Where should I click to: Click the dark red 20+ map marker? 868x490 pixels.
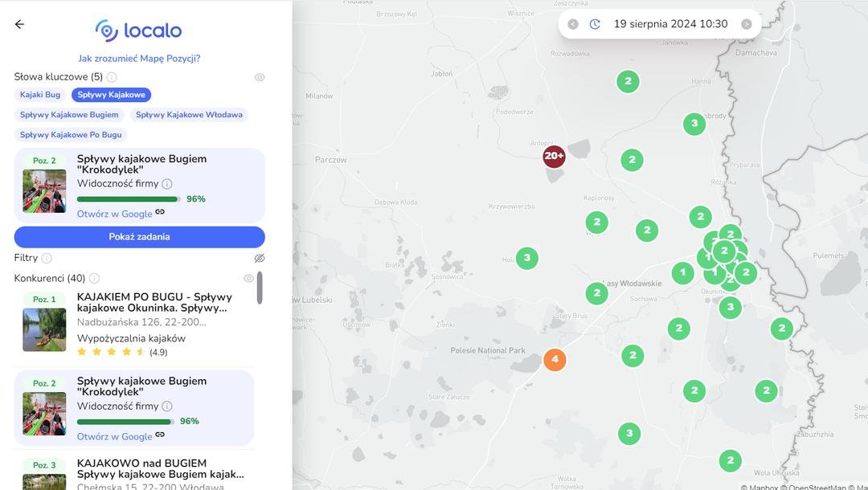tap(554, 156)
